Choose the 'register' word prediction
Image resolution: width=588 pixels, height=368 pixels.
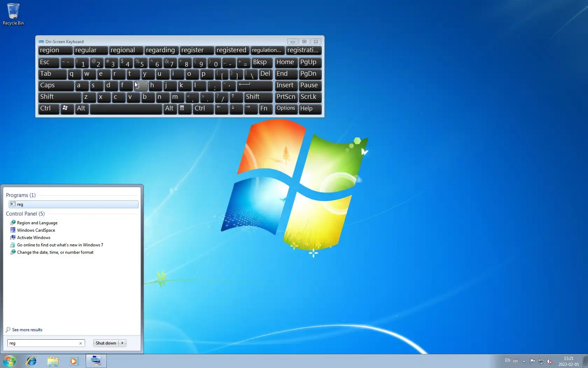tap(197, 50)
